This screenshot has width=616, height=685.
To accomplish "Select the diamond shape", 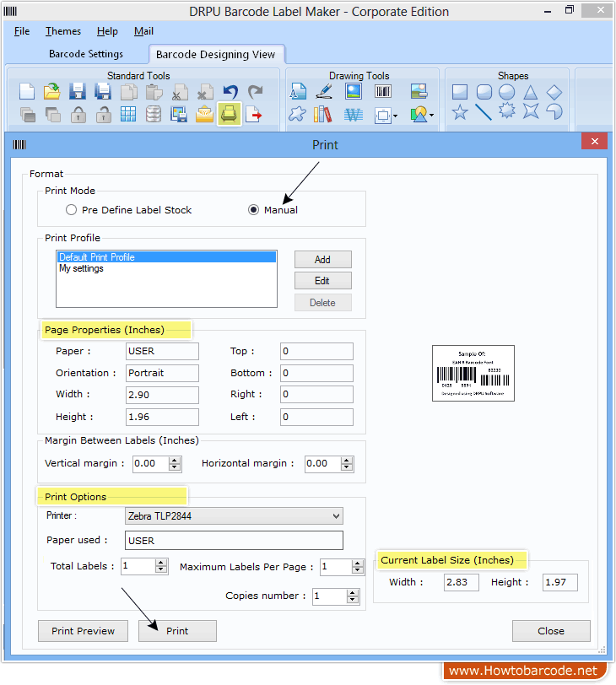I will point(554,92).
